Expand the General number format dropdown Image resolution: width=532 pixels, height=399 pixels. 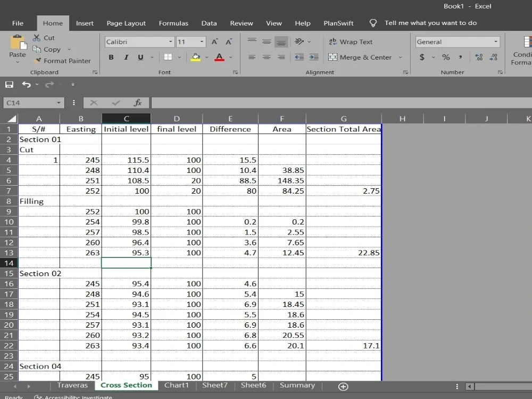(x=496, y=41)
